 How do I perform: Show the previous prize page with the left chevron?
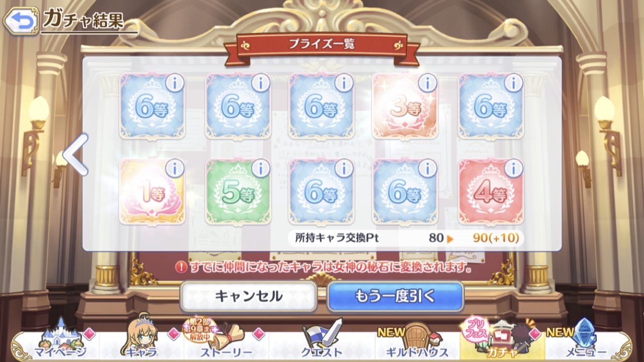coord(75,155)
